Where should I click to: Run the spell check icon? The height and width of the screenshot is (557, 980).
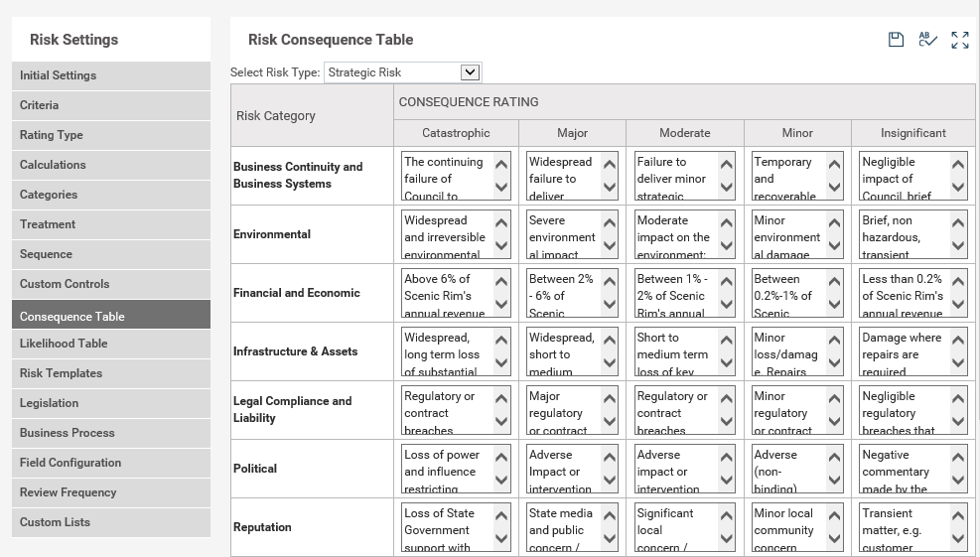point(927,40)
